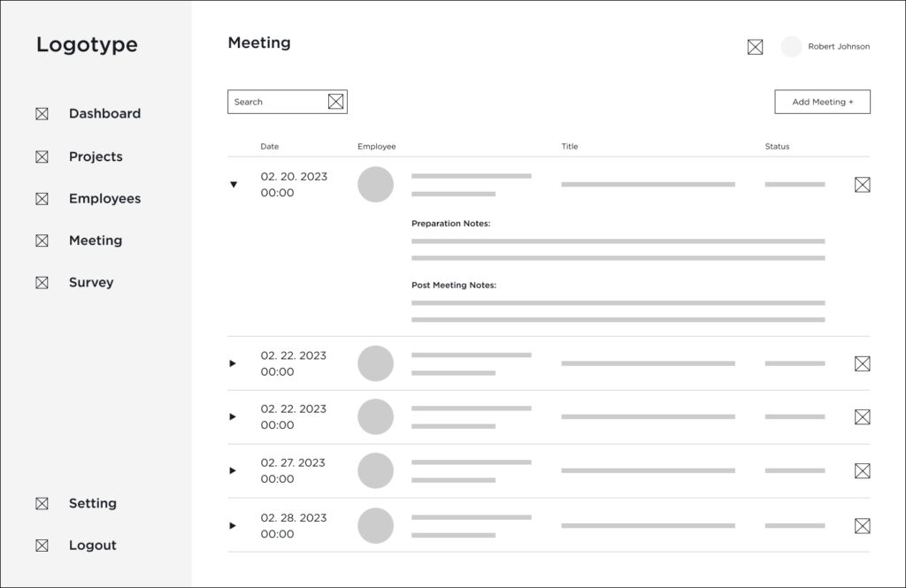Click the action icon on the 02. 28. 2023 row

[862, 526]
